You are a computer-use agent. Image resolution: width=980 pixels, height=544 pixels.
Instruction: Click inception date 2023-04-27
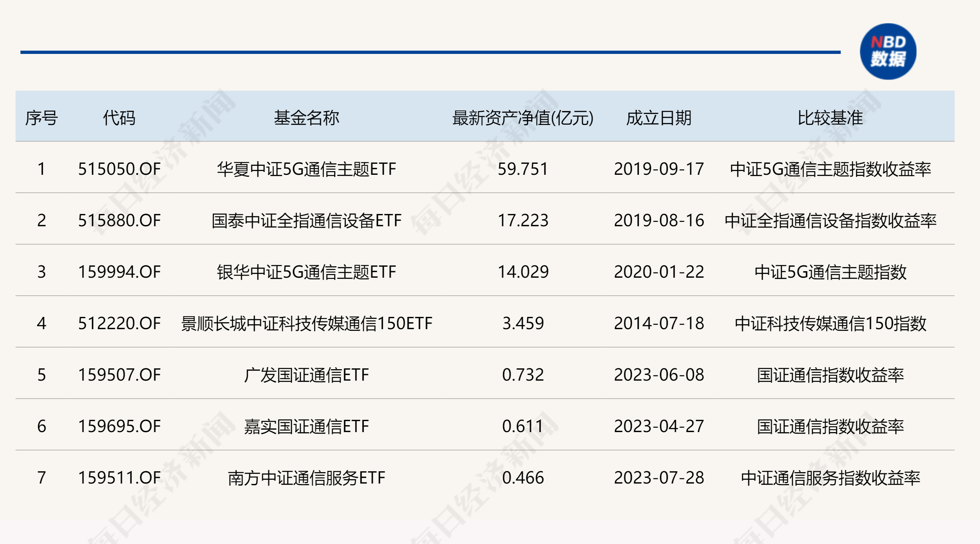(659, 426)
